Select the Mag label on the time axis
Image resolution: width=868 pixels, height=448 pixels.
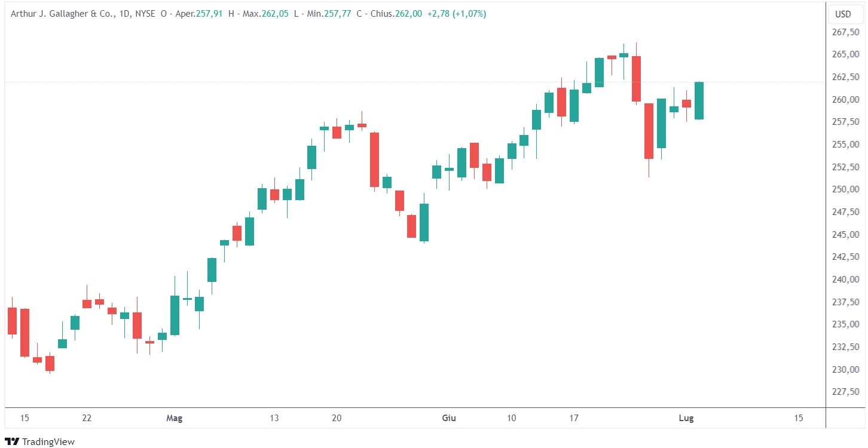click(x=174, y=418)
